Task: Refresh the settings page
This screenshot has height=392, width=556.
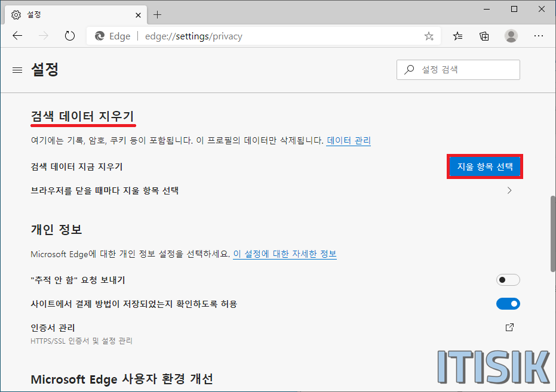Action: (70, 36)
